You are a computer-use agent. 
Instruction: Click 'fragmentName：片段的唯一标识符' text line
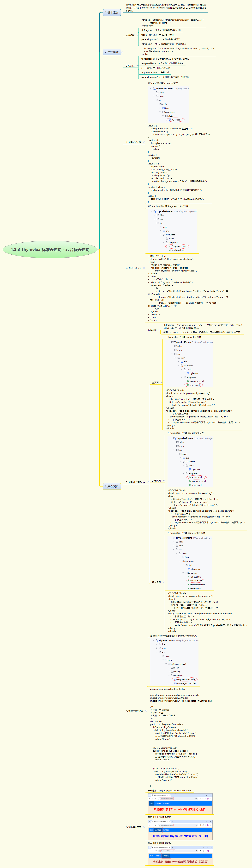(158, 35)
